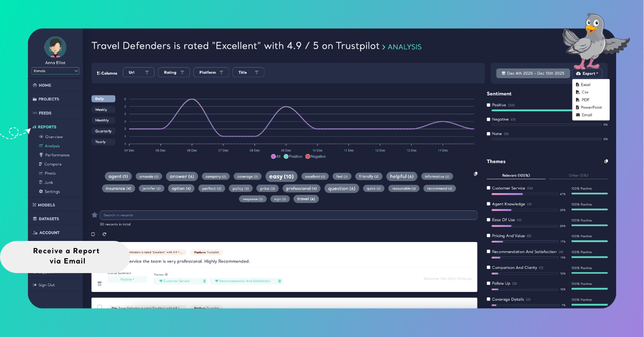Select the Analysis report page

[49, 146]
